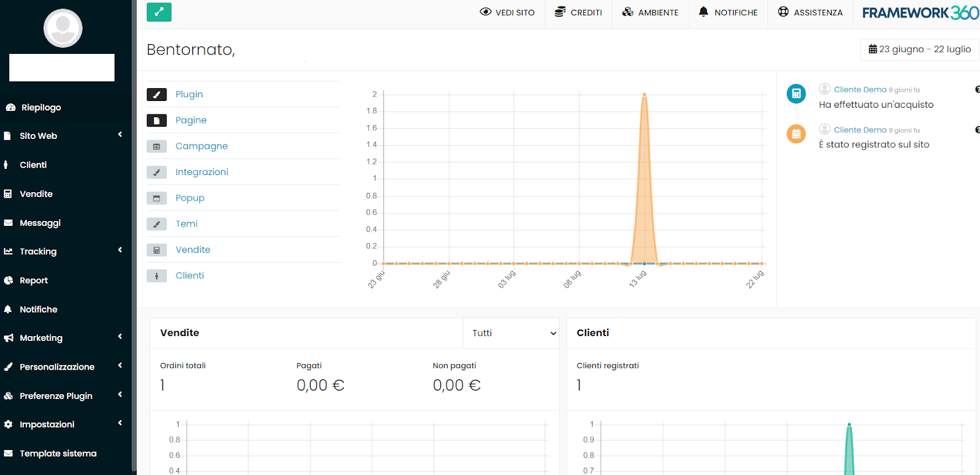Open the Plugin quick link

(189, 94)
